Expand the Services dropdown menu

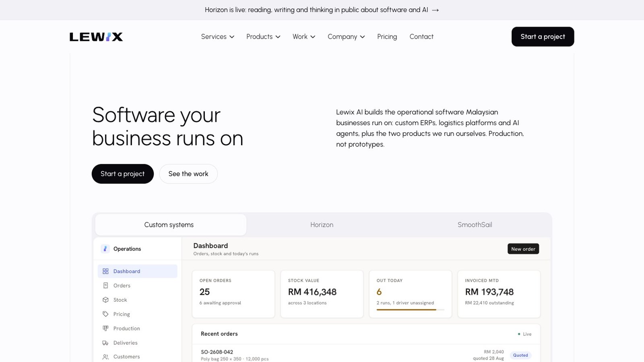tap(217, 37)
